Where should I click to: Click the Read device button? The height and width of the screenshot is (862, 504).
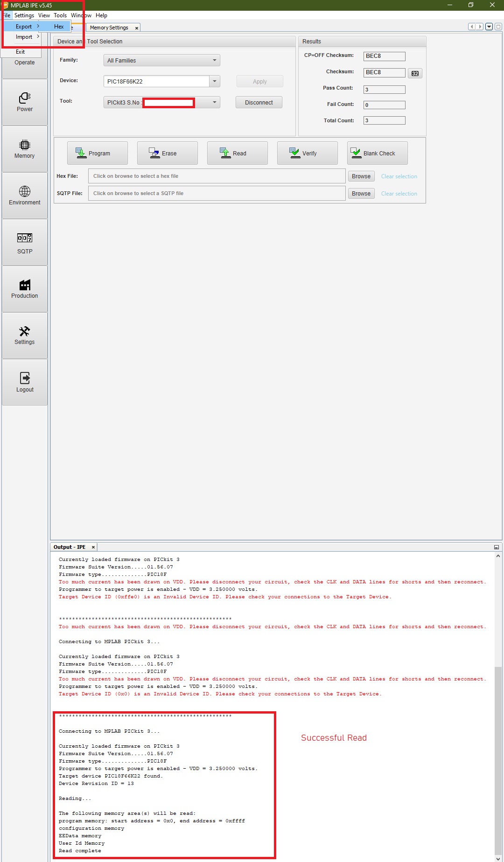[x=238, y=153]
